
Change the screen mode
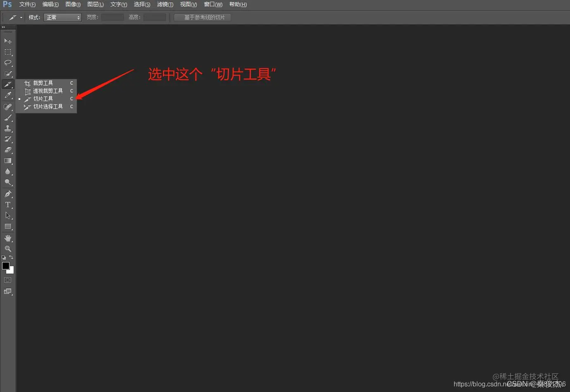click(8, 291)
